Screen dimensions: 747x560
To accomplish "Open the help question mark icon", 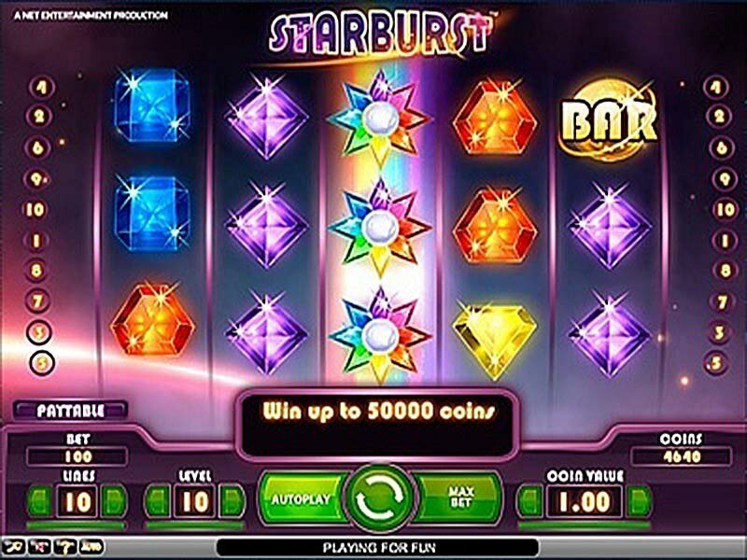I will (64, 547).
